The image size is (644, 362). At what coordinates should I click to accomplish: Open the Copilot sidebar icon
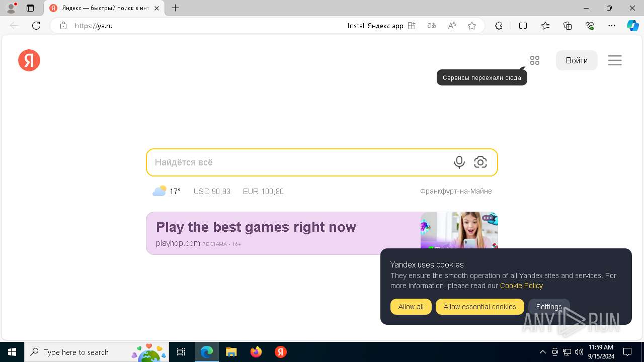(632, 26)
